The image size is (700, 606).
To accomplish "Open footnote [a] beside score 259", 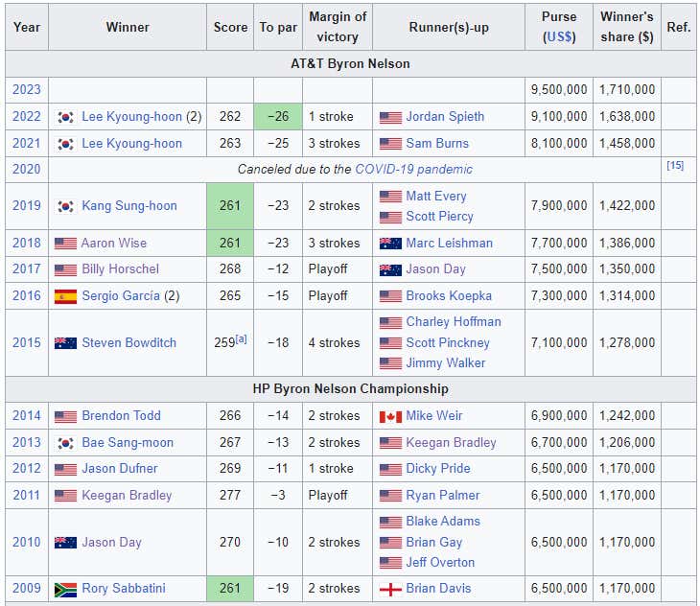I will click(x=241, y=338).
